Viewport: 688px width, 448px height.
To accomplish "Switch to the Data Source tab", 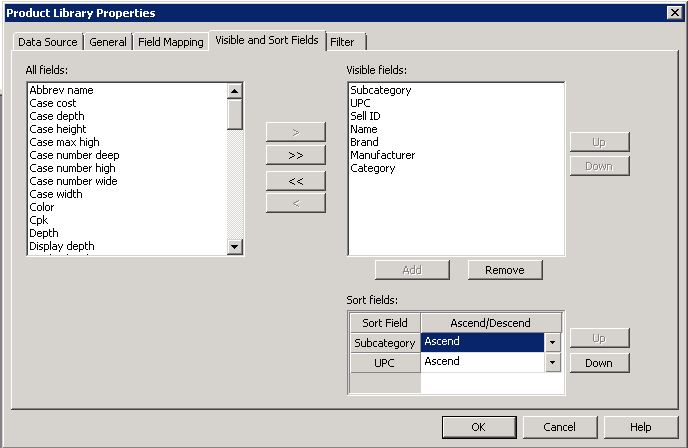I will coord(47,42).
